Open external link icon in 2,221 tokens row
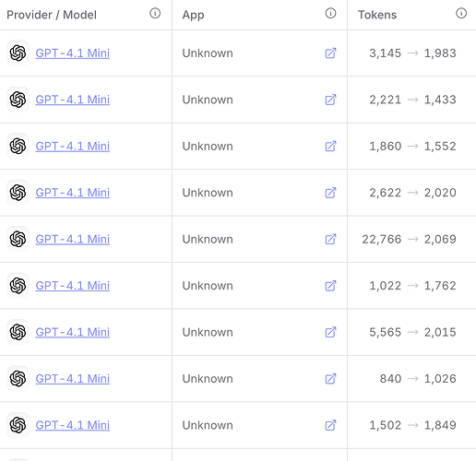Image resolution: width=476 pixels, height=461 pixels. [x=330, y=100]
